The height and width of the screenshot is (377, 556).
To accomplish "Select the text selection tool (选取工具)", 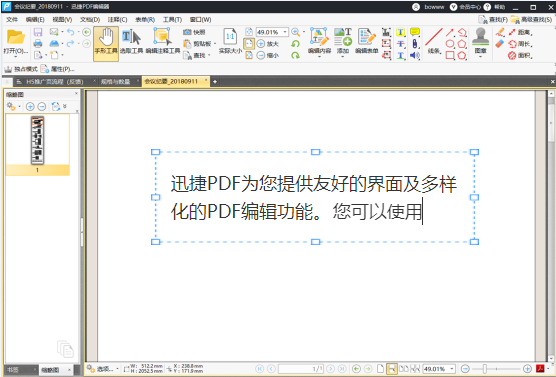I will tap(131, 42).
